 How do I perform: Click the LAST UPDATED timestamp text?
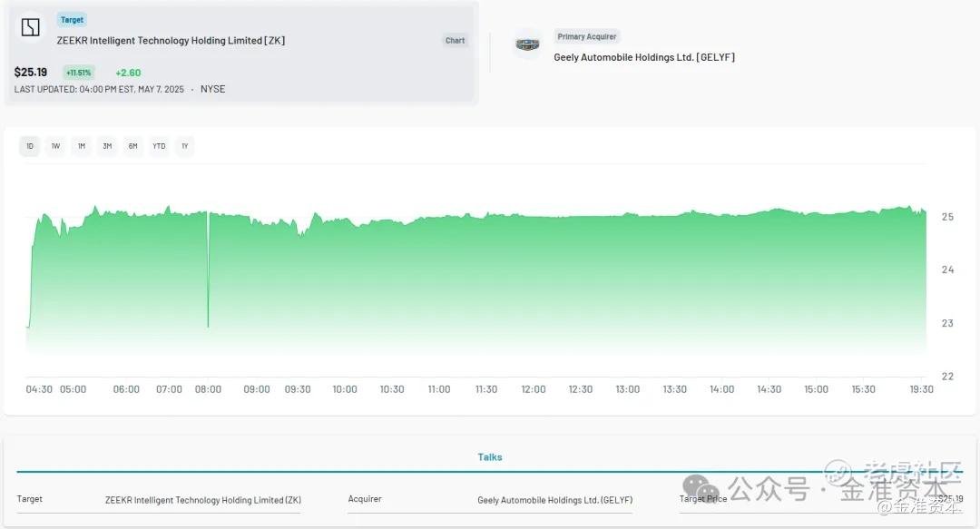click(99, 90)
